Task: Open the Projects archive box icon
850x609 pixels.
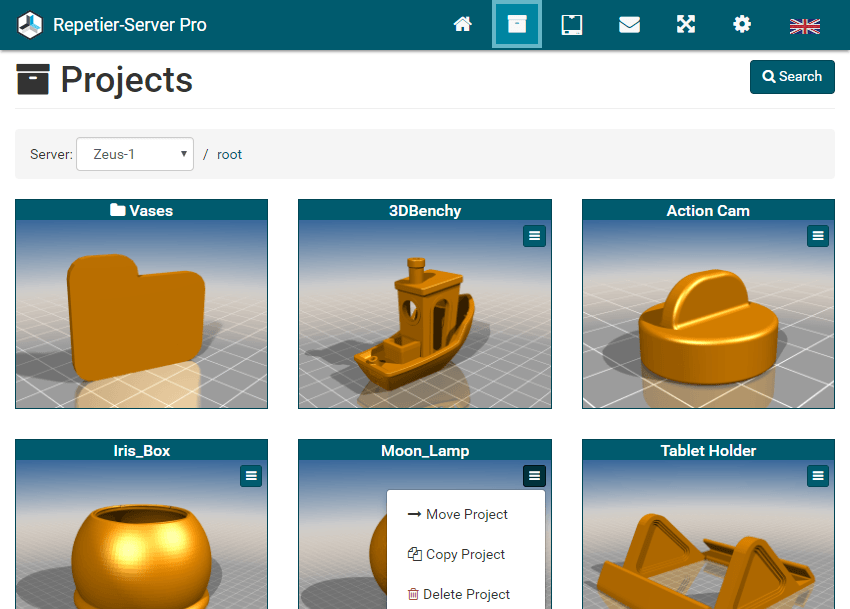Action: 517,24
